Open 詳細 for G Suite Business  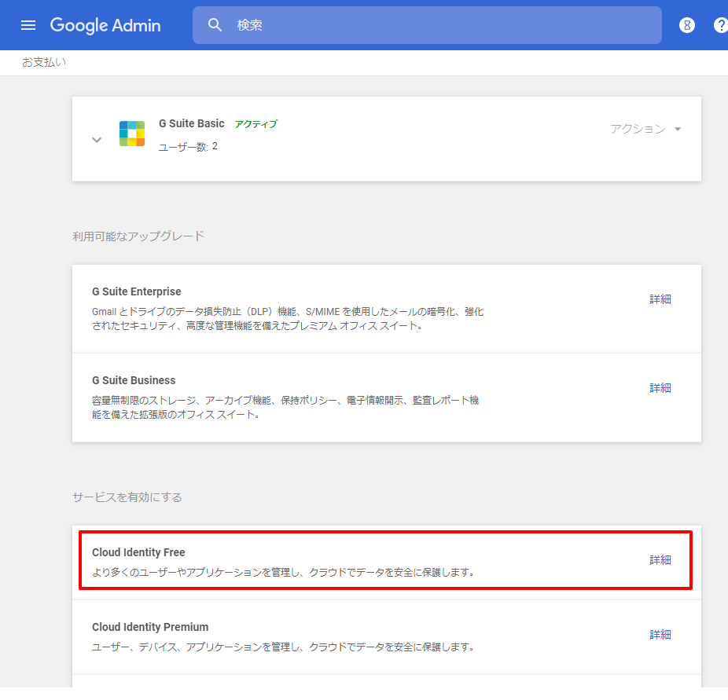660,388
